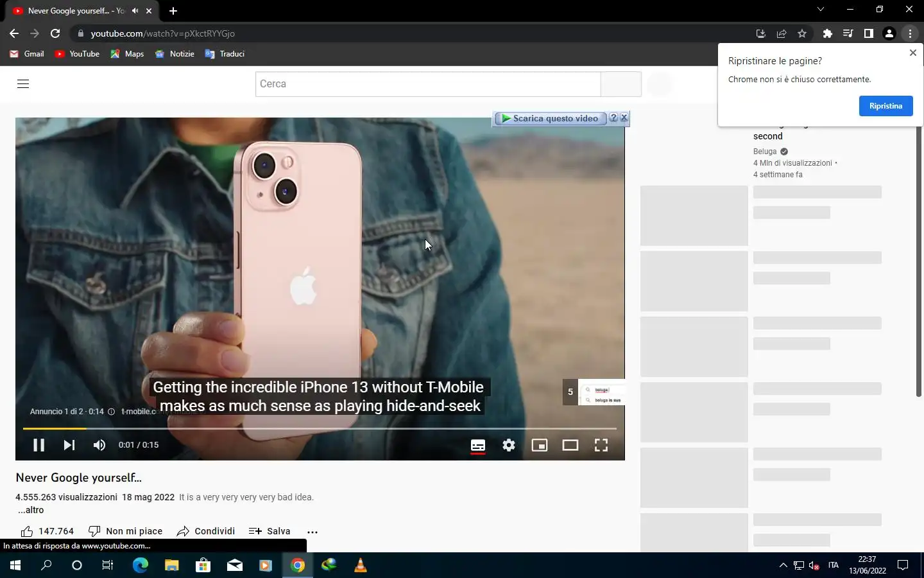Screen dimensions: 924x578
Task: Open ad info icon next to Annuncio
Action: (x=111, y=412)
